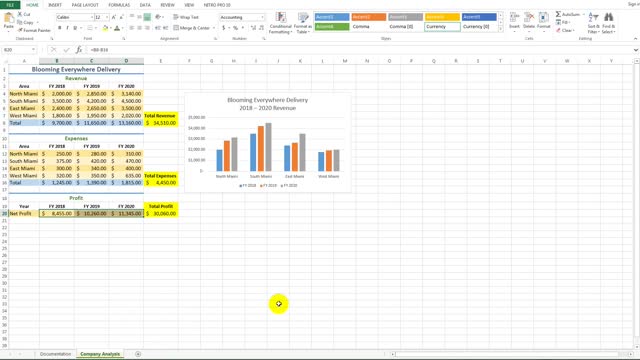The width and height of the screenshot is (640, 360).
Task: Expand the formula bar chevron
Action: click(x=636, y=50)
